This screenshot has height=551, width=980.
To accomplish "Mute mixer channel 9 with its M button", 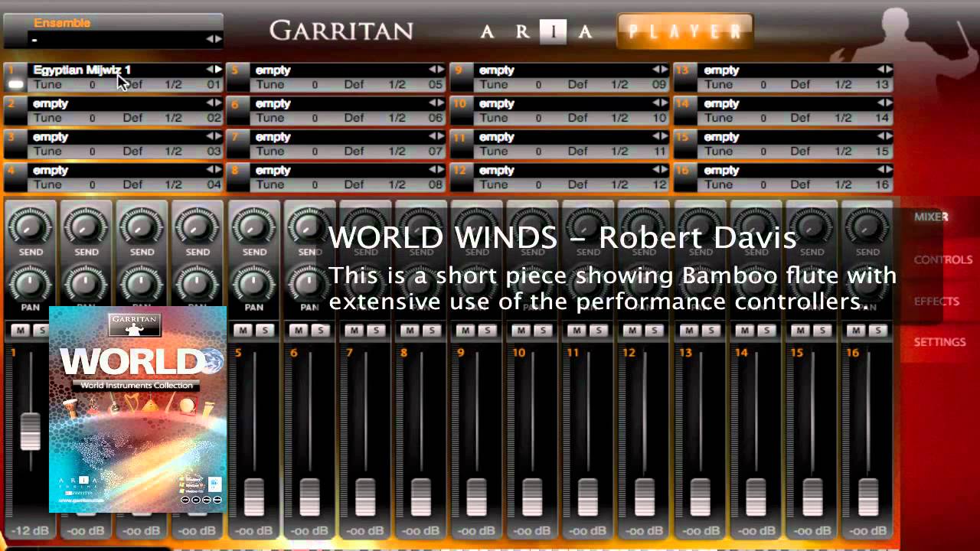I will (466, 330).
